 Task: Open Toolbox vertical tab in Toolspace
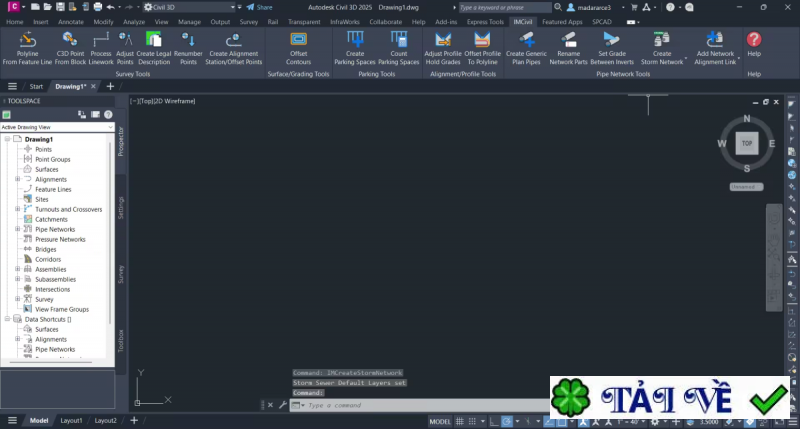click(x=121, y=341)
